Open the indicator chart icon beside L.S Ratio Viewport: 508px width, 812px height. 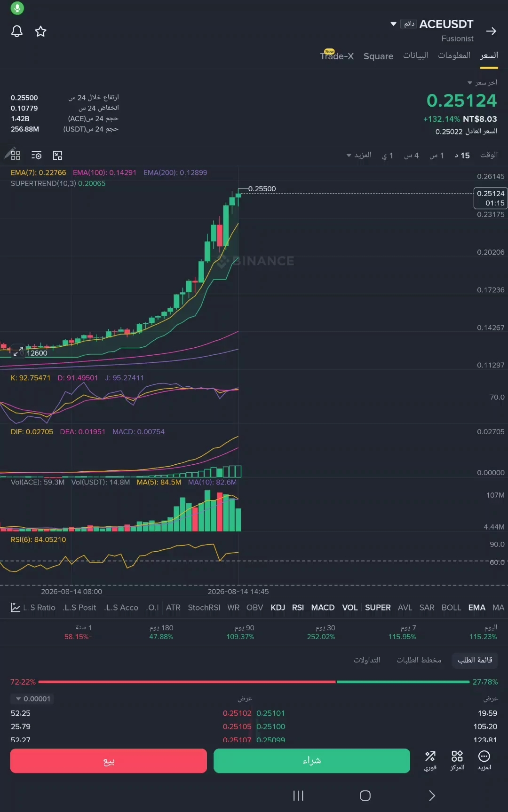(15, 608)
